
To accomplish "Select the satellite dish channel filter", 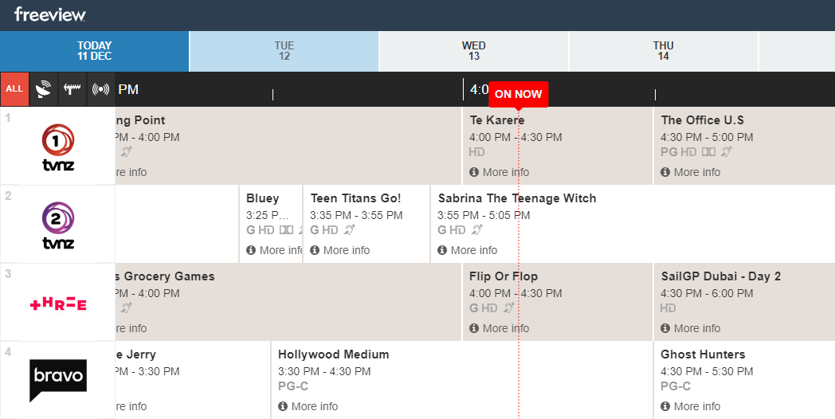I will click(43, 89).
